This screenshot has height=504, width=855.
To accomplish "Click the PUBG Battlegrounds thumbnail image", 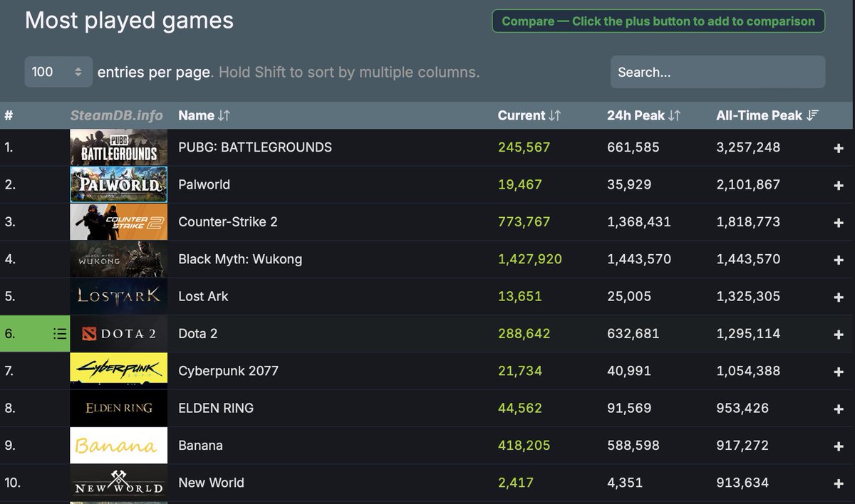I will pos(119,147).
